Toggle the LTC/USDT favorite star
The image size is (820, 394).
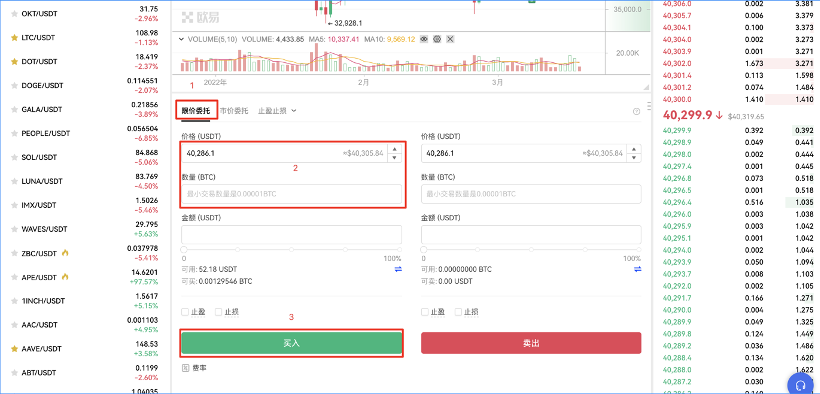15,38
